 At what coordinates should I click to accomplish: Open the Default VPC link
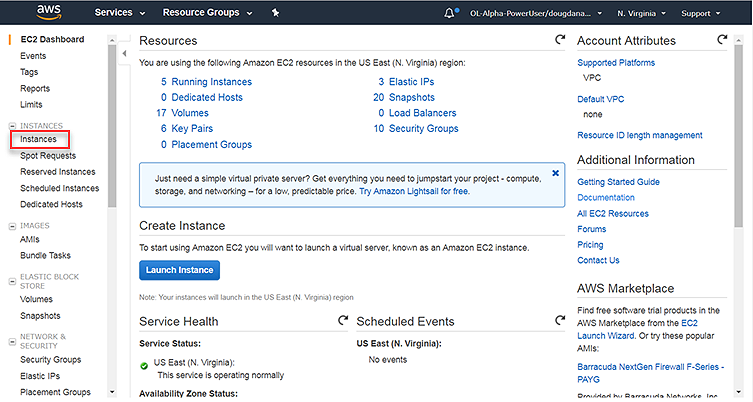pyautogui.click(x=600, y=99)
